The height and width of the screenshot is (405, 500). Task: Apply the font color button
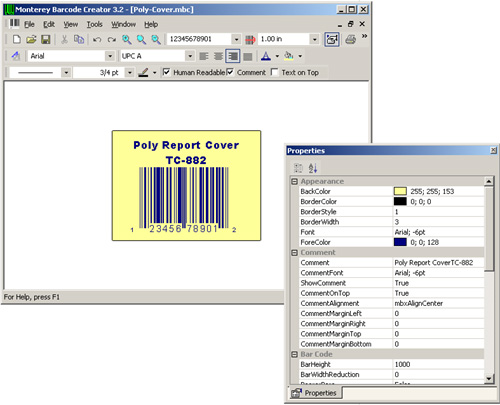click(266, 56)
